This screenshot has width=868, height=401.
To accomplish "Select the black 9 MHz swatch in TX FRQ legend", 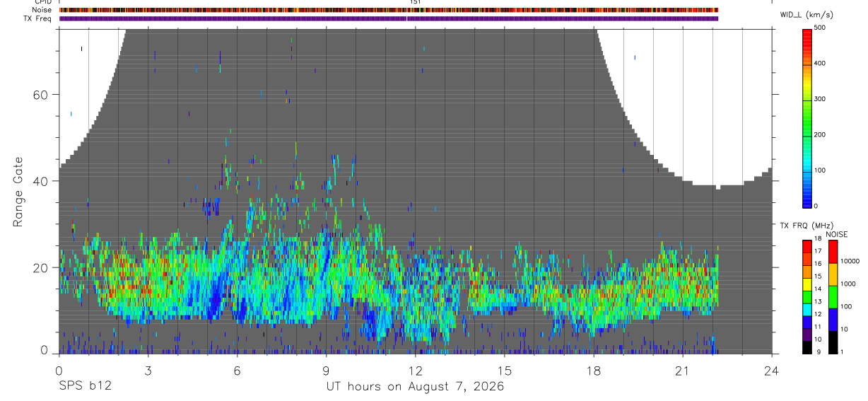I will click(x=807, y=347).
